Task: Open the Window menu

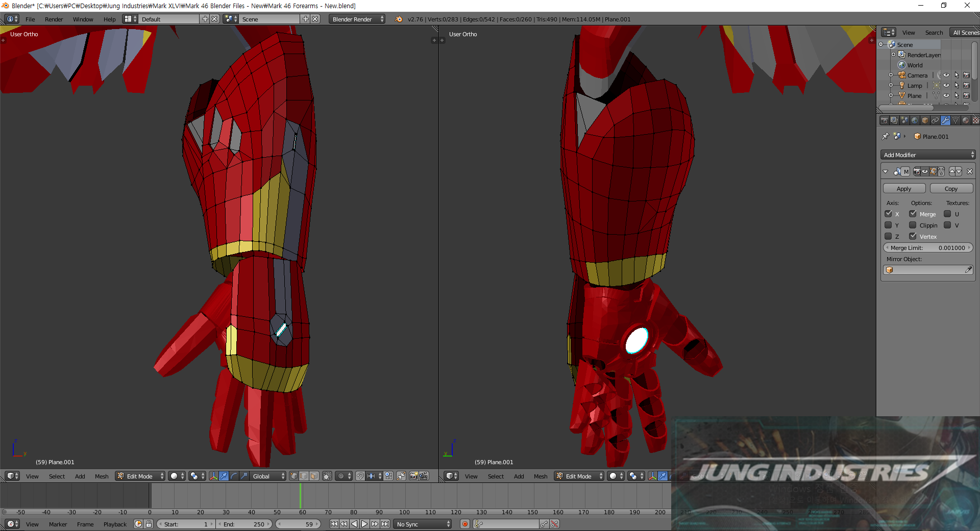Action: tap(83, 19)
